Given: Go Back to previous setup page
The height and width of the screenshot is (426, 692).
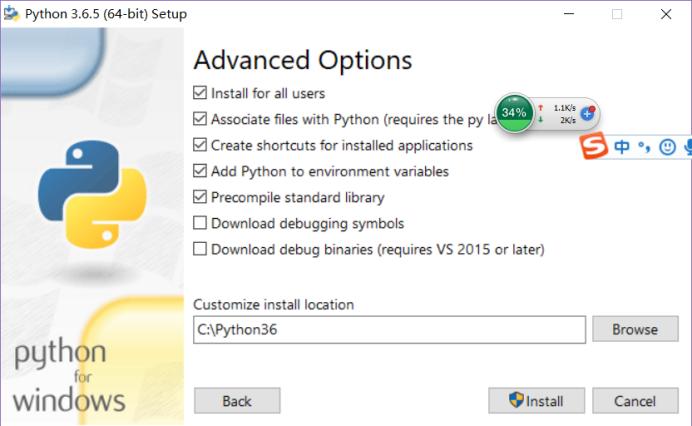Looking at the screenshot, I should pyautogui.click(x=237, y=401).
